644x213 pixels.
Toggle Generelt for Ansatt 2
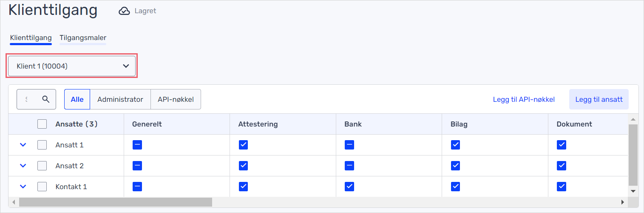tap(137, 166)
